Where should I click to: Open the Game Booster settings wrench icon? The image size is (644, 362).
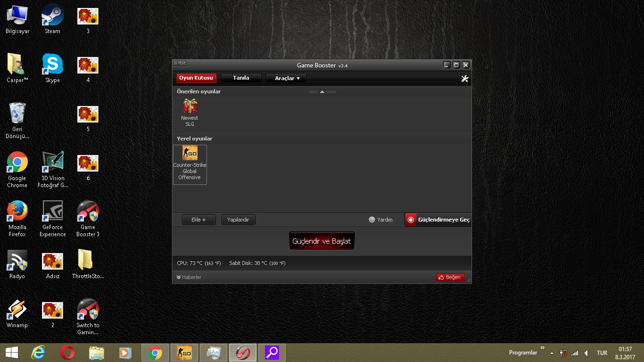(464, 79)
